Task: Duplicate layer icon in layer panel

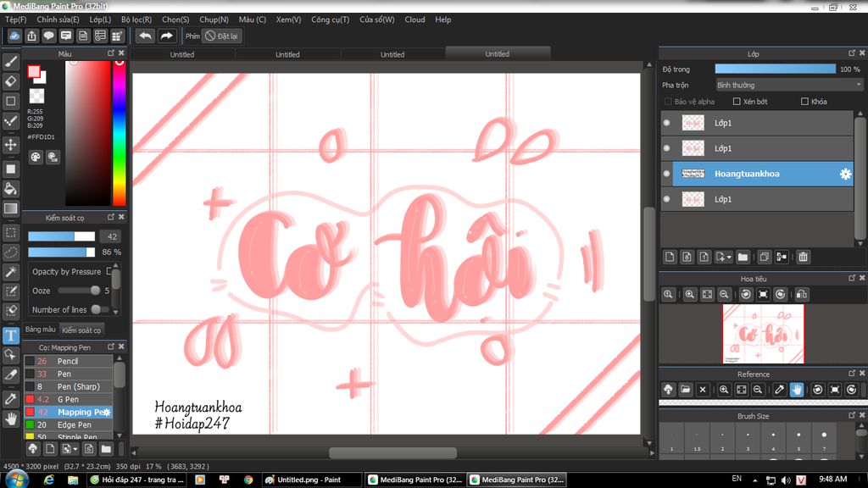Action: (x=764, y=257)
